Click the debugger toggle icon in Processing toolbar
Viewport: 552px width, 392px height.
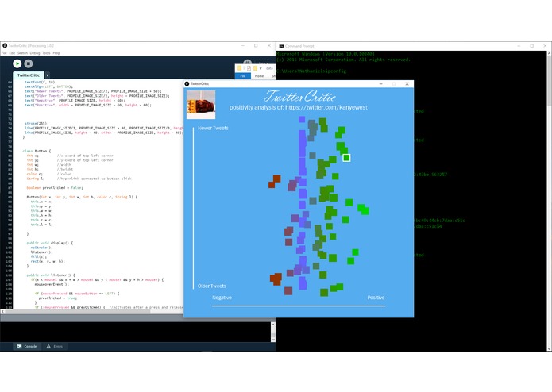click(x=248, y=62)
